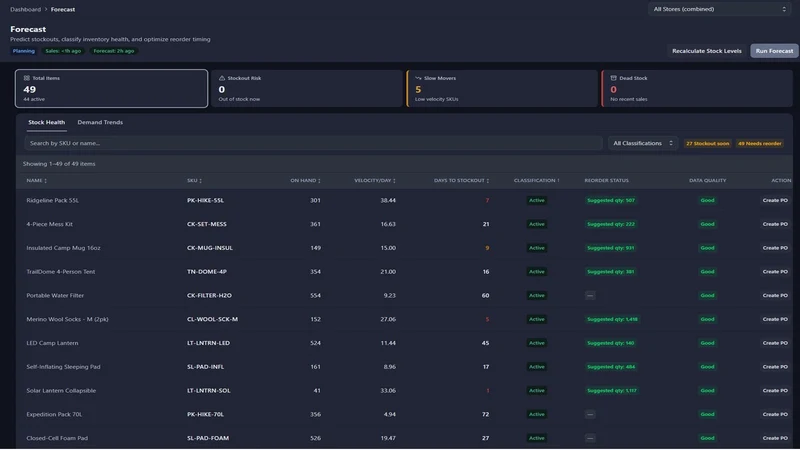Screen dimensions: 800x450
Task: Select the Total Items summary card
Action: pyautogui.click(x=111, y=88)
